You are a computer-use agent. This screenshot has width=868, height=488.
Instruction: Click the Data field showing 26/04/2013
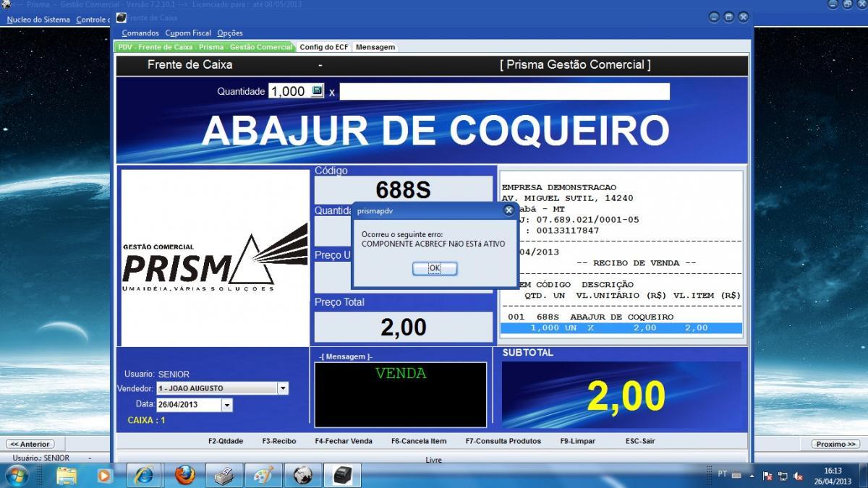[189, 405]
